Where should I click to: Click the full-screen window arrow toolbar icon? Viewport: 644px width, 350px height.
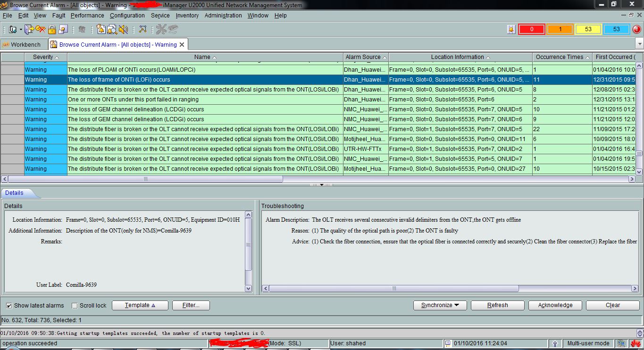pyautogui.click(x=63, y=29)
